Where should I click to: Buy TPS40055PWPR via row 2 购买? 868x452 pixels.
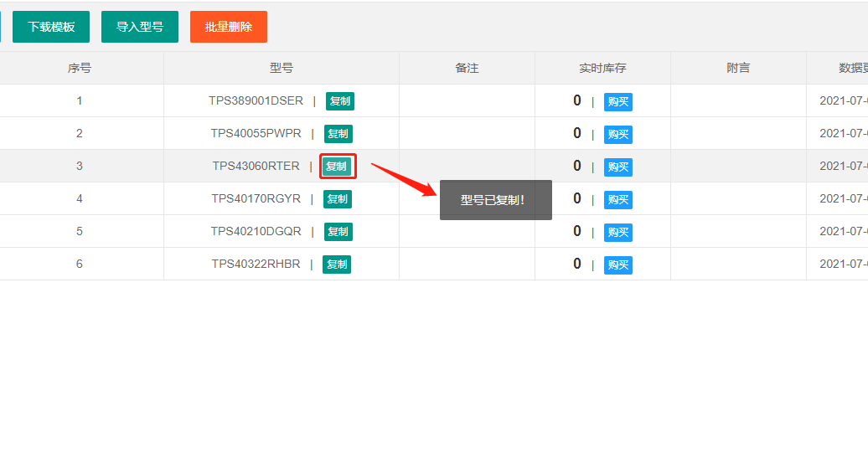coord(617,135)
